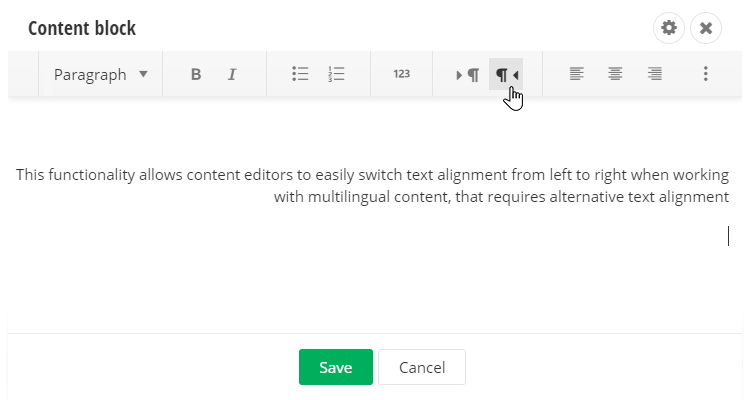Cancel editing the content block

421,367
